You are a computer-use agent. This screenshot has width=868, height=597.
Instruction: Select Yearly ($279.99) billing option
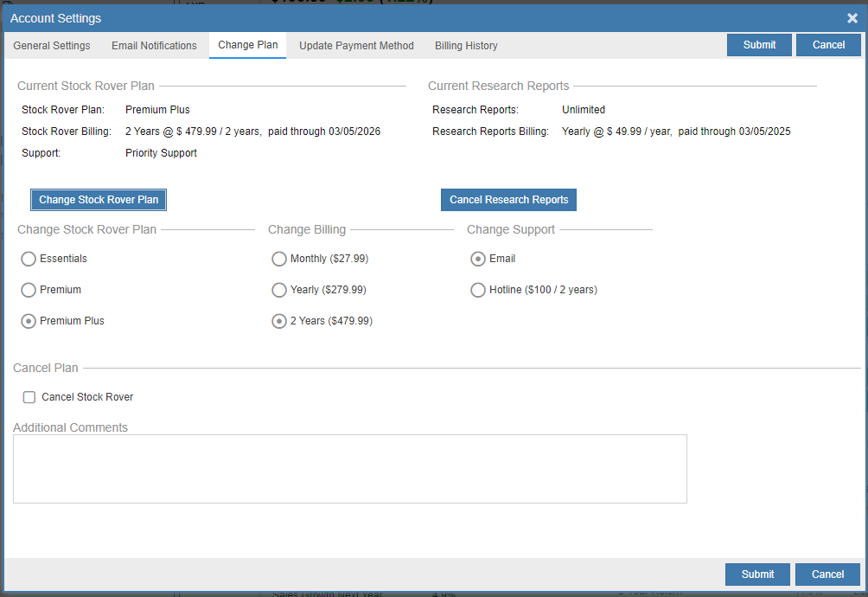point(279,290)
